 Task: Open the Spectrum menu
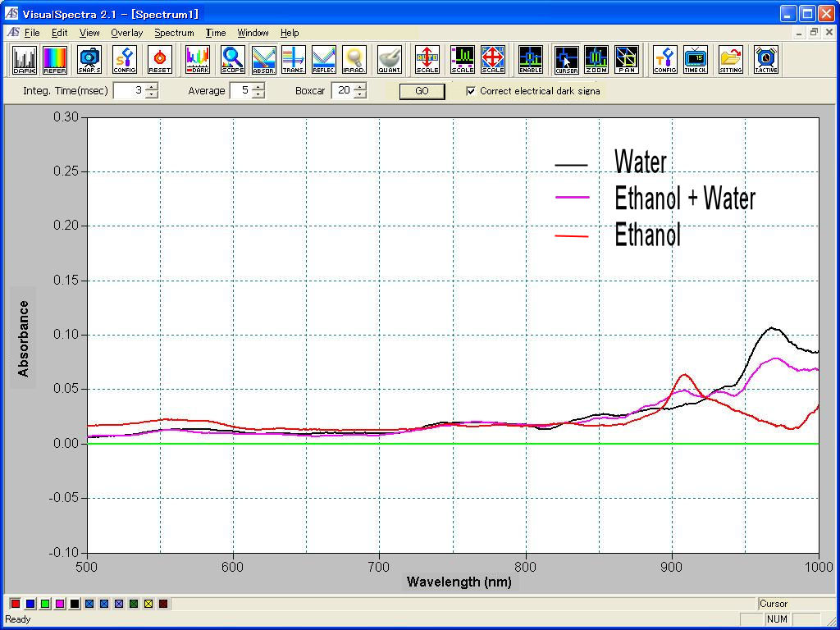pyautogui.click(x=174, y=33)
